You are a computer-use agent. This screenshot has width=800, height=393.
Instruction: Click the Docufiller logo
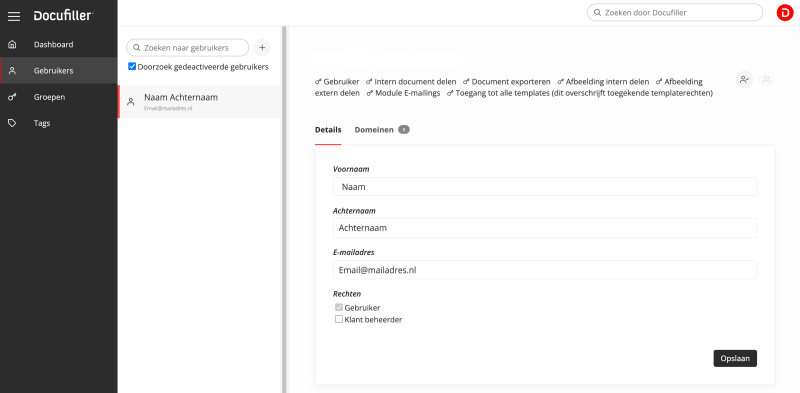63,16
